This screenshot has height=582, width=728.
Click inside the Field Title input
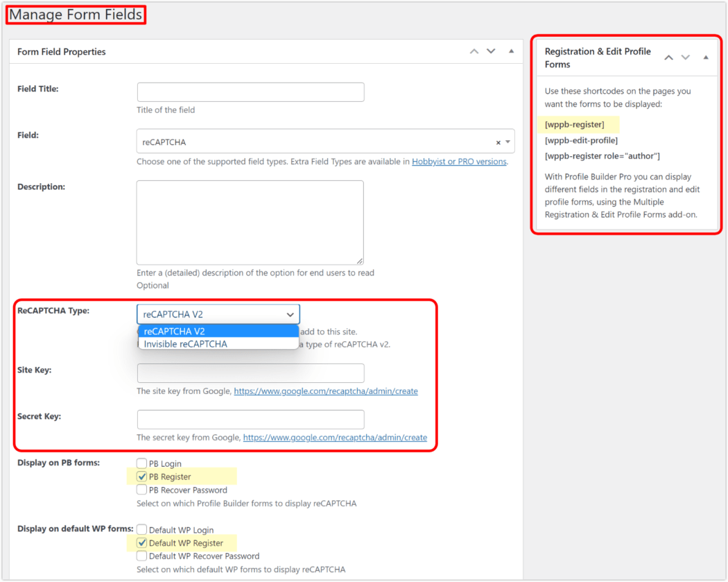point(250,92)
